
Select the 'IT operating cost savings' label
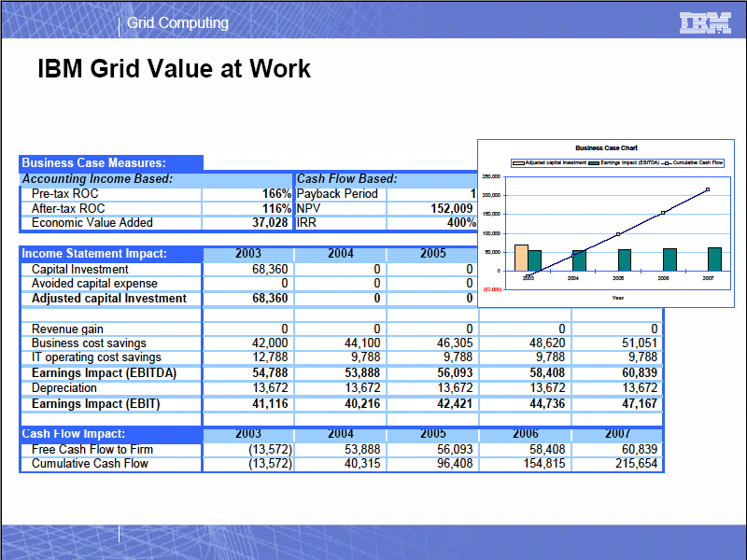(96, 357)
